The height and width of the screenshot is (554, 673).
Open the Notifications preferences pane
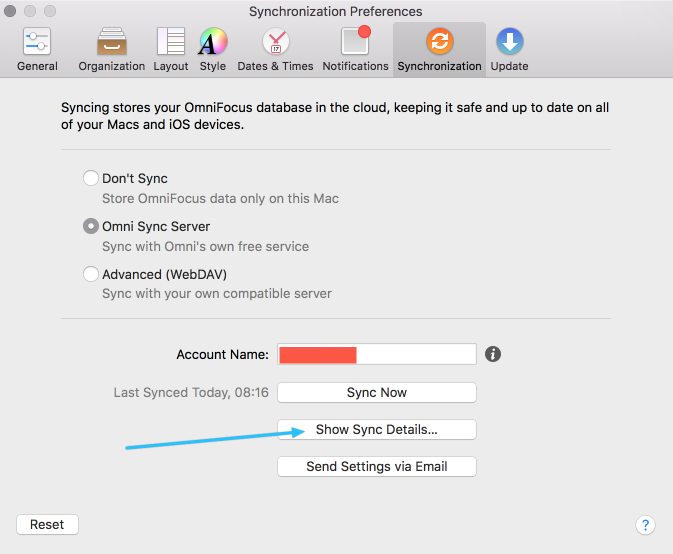click(x=355, y=49)
